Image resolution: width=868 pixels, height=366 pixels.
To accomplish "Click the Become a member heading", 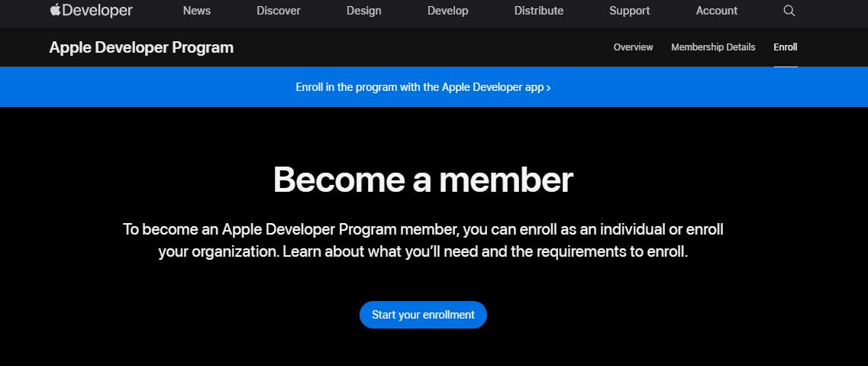I will (423, 180).
